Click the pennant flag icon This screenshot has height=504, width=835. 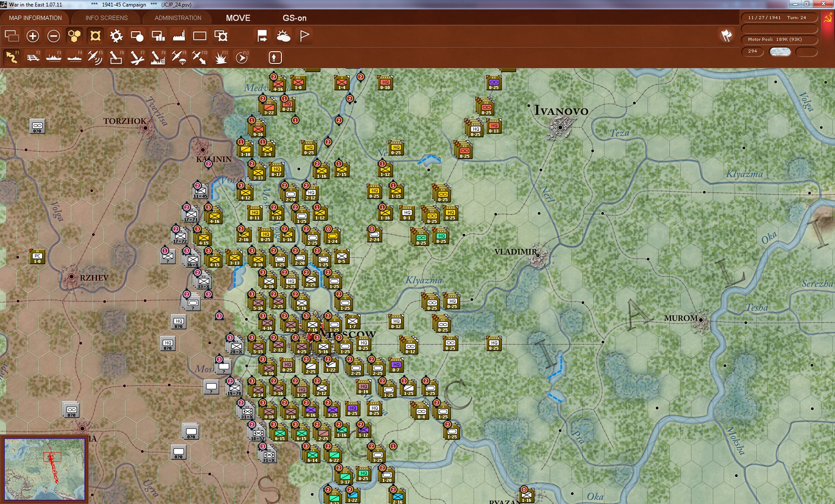304,36
